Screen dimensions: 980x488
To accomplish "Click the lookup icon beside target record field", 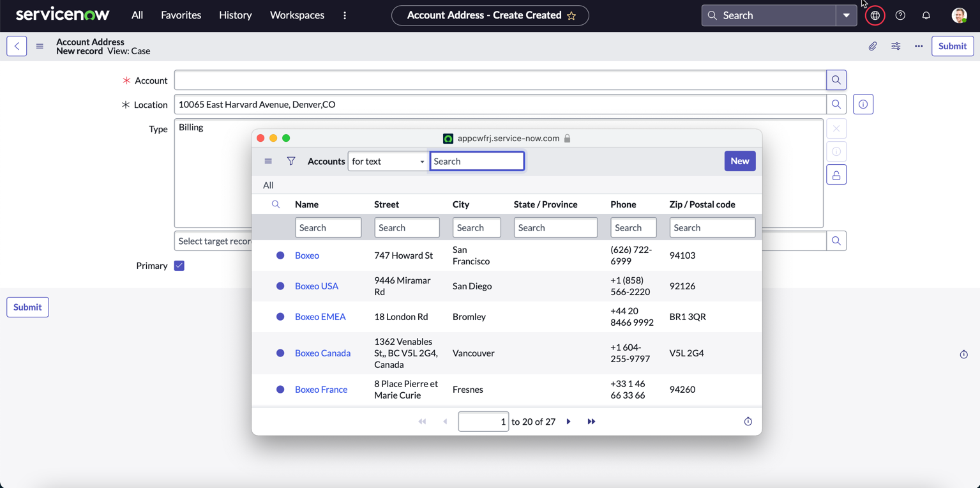I will [x=836, y=241].
